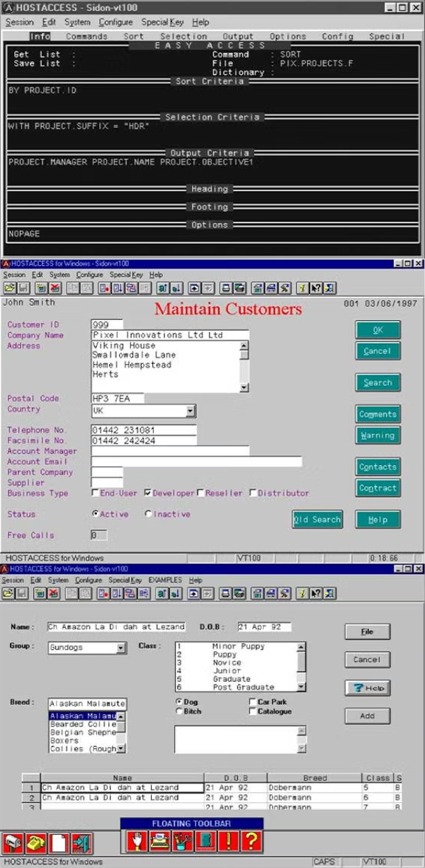Click the D.O.B. field showing 21 Apr 92
The image size is (425, 868).
point(263,627)
